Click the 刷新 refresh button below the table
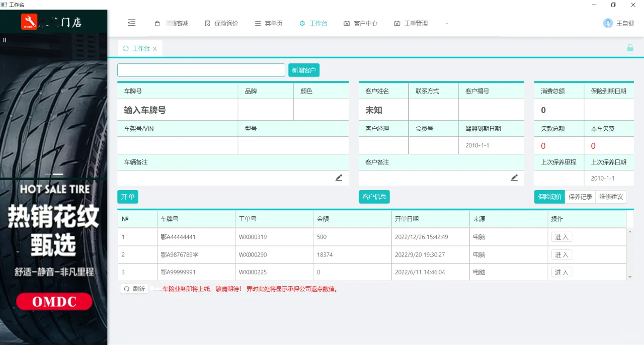 tap(134, 289)
